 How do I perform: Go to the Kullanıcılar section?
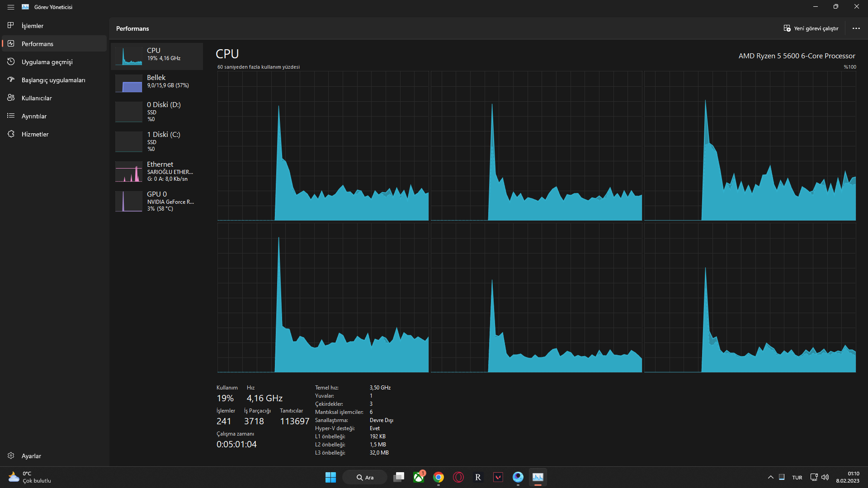click(54, 98)
